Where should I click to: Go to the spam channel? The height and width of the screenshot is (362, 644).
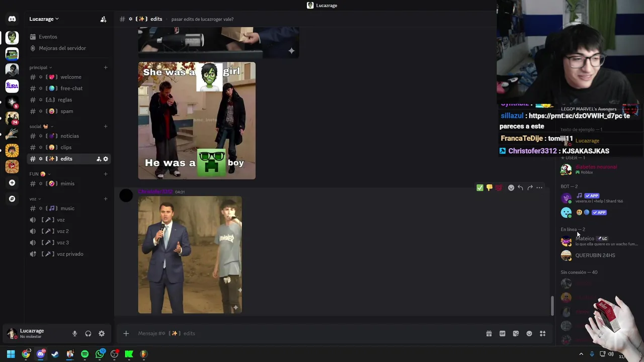[x=68, y=111]
